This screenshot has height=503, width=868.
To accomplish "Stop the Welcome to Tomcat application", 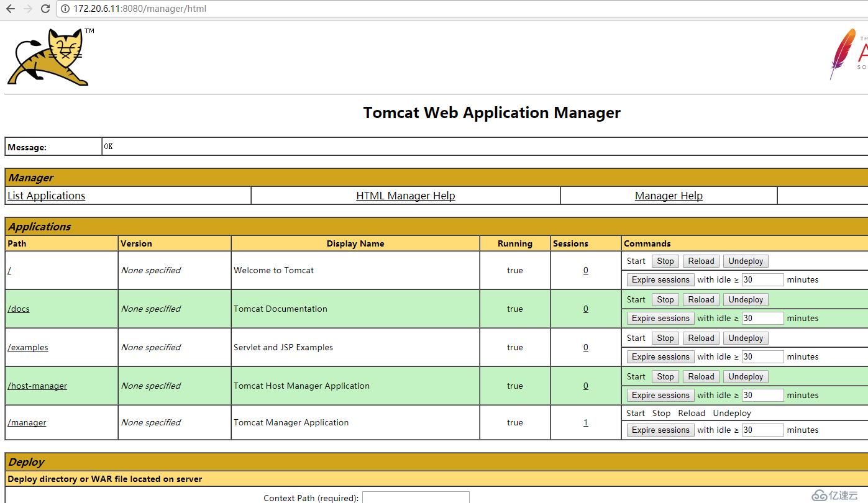I will [x=665, y=261].
